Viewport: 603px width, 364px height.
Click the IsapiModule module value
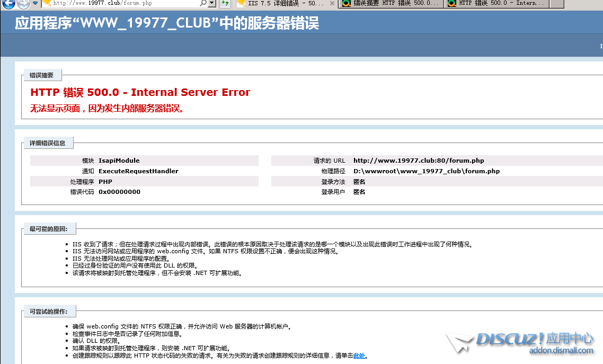click(119, 161)
